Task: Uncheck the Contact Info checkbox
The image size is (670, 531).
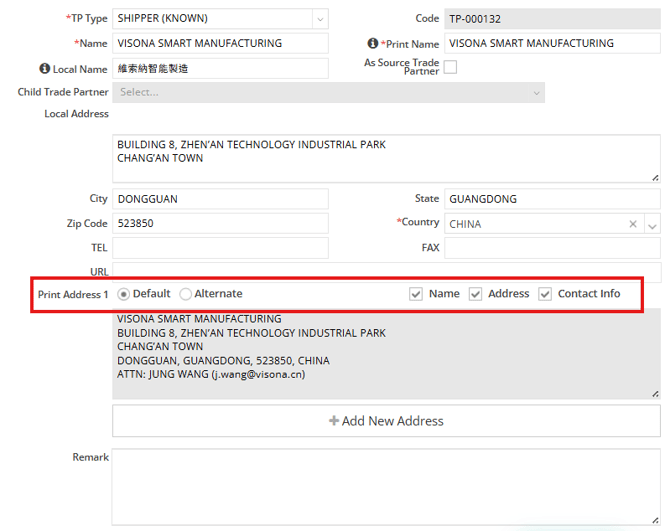Action: tap(544, 294)
